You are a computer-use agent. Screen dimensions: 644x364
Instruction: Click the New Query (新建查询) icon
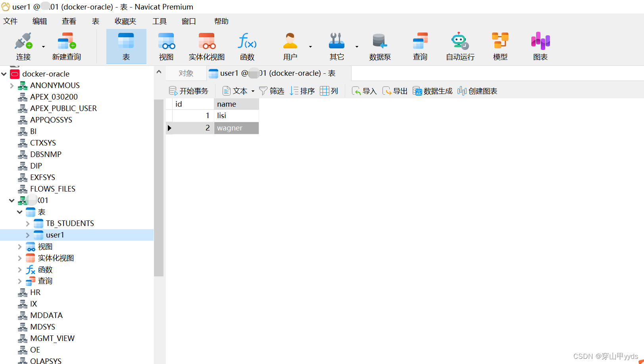[x=67, y=46]
